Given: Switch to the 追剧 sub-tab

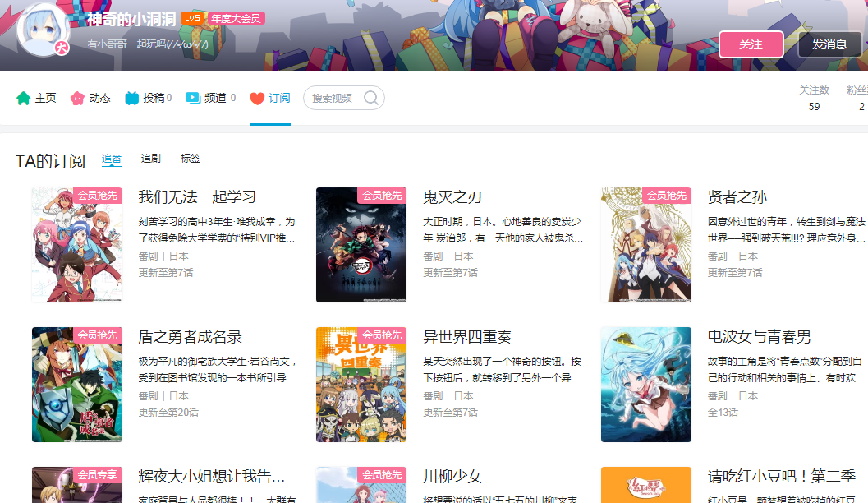Looking at the screenshot, I should (x=150, y=159).
